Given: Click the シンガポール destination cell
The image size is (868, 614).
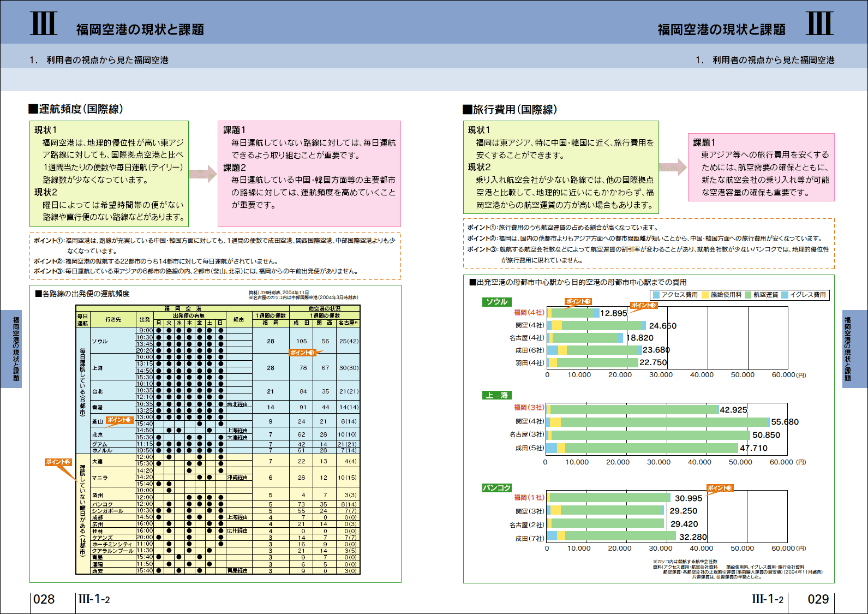Looking at the screenshot, I should 112,511.
